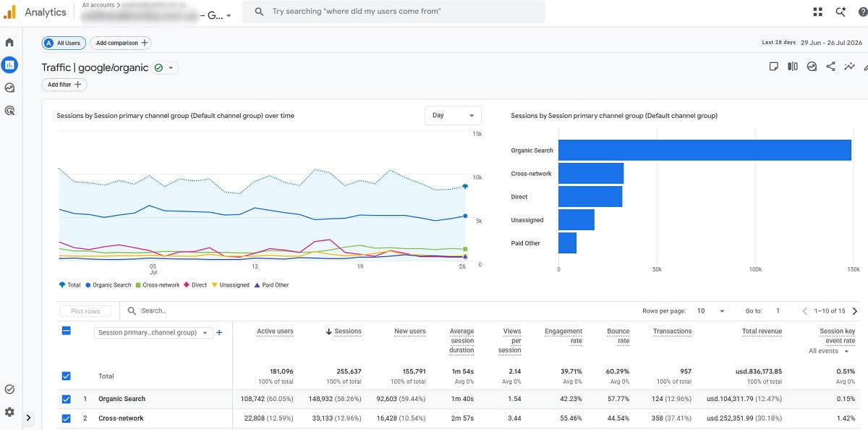Uncheck the Cross-network row checkbox
Image resolution: width=868 pixels, height=430 pixels.
66,418
